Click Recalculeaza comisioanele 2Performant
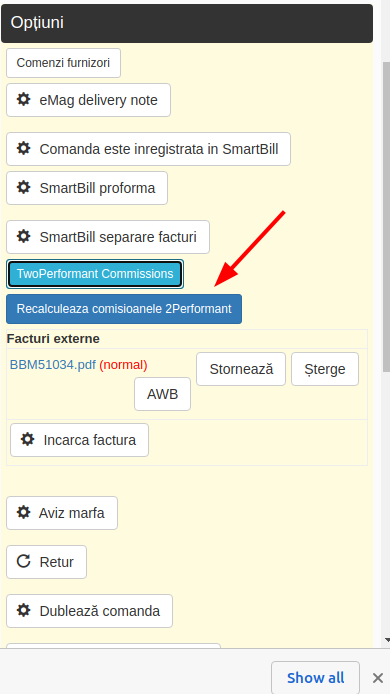This screenshot has width=390, height=694. coord(124,309)
